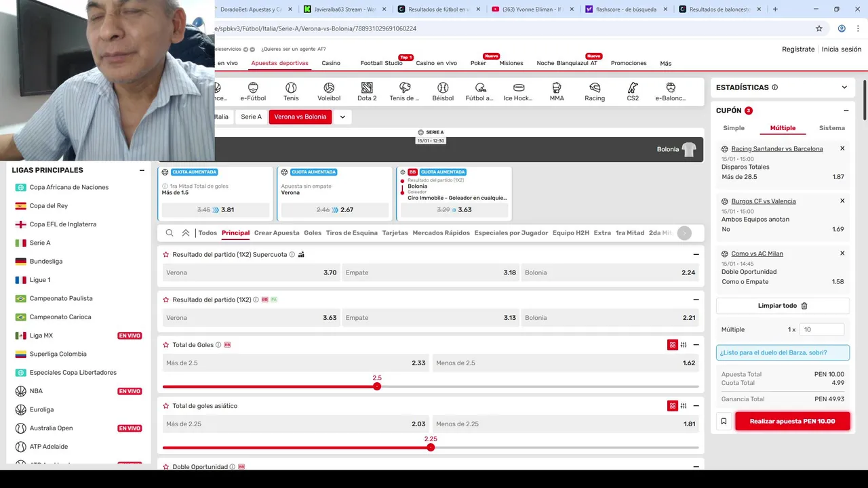The image size is (868, 488).
Task: Remove Como vs AC Milan from coupon
Action: coord(842,253)
